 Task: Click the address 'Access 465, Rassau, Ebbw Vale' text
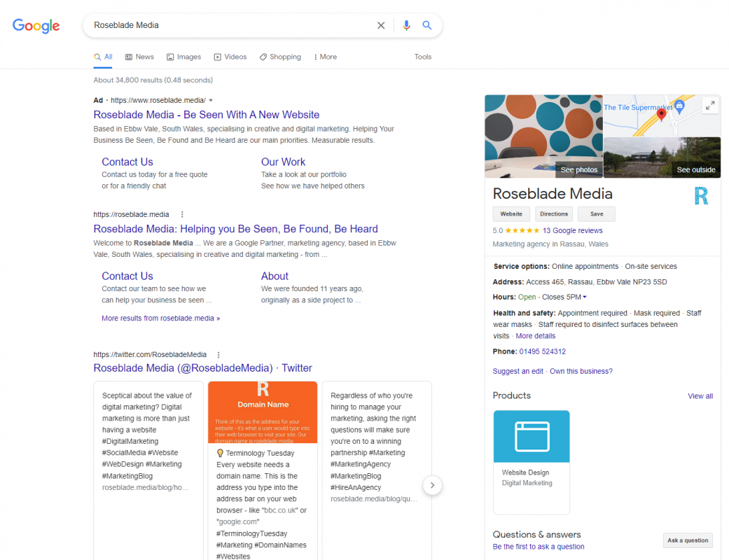597,282
